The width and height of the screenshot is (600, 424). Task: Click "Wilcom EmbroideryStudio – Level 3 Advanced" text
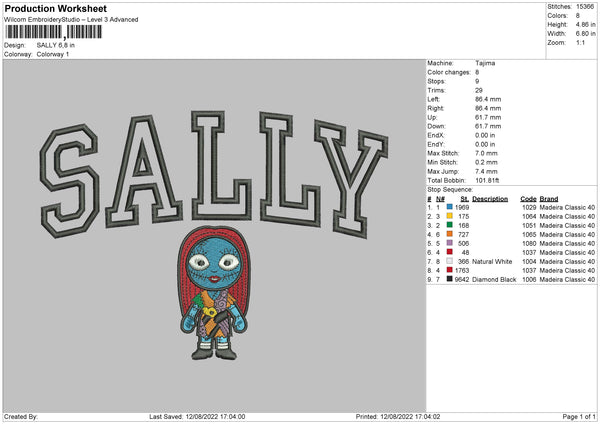click(71, 20)
